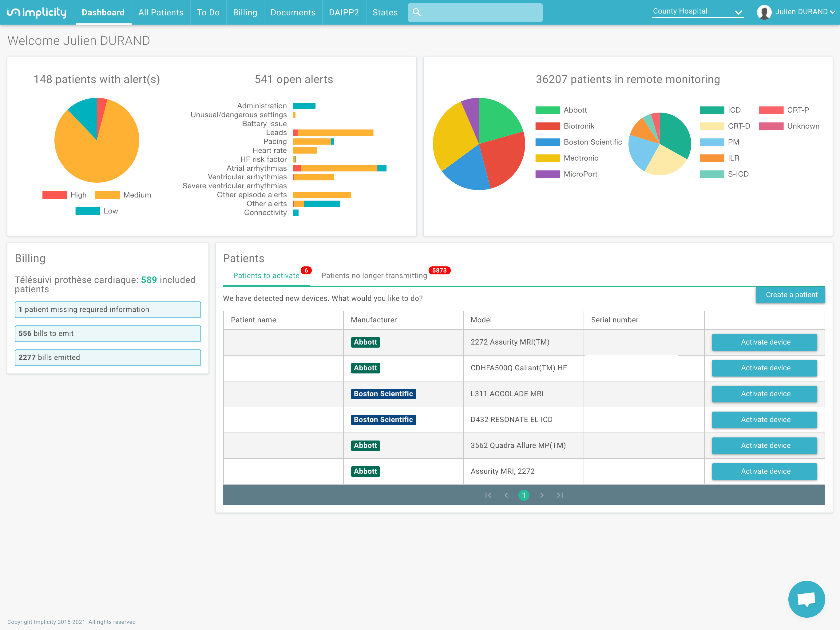
Task: Click Boston Scientific tag in the L311 ACCOLADE row
Action: (383, 394)
